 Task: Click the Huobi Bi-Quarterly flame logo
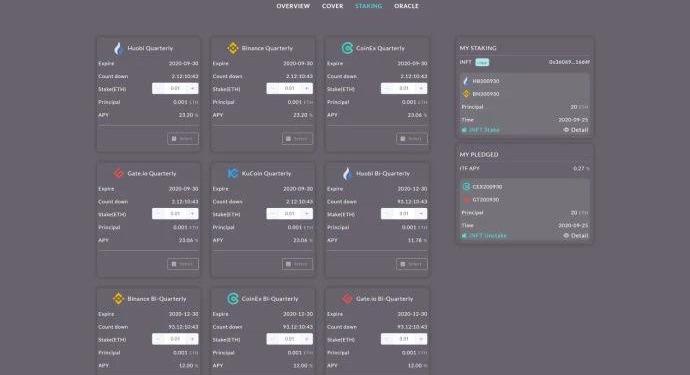click(x=347, y=173)
